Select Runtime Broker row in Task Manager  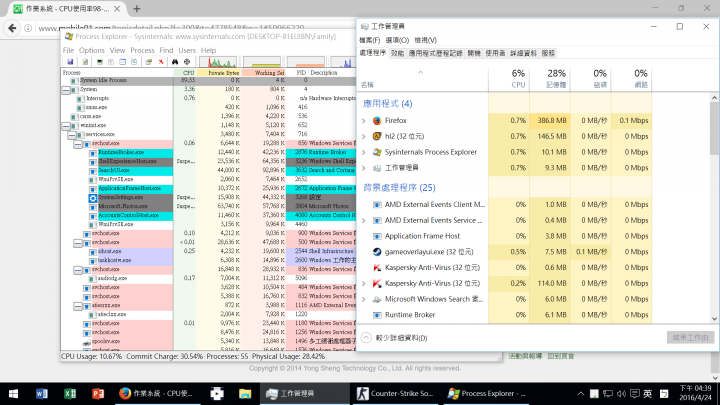(505, 315)
